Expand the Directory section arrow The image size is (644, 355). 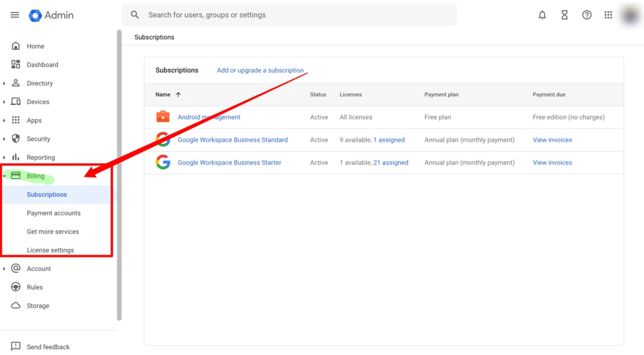click(x=4, y=83)
